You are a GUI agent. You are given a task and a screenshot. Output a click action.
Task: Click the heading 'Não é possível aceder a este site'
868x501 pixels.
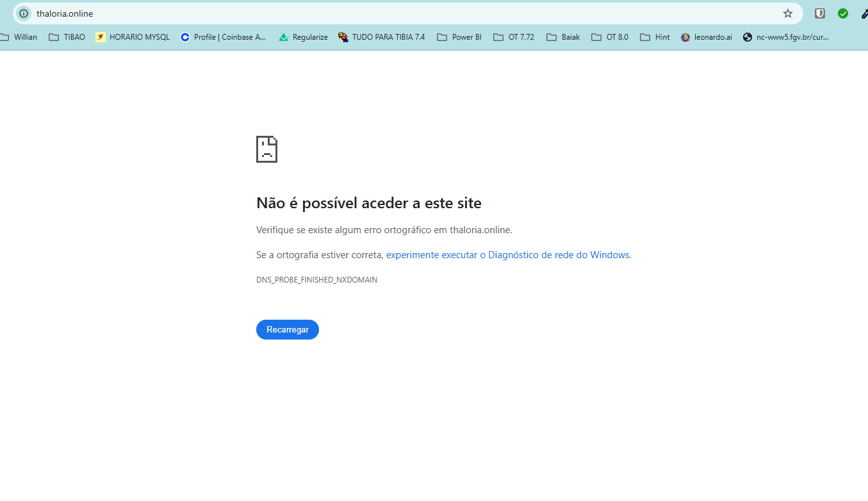(x=369, y=203)
